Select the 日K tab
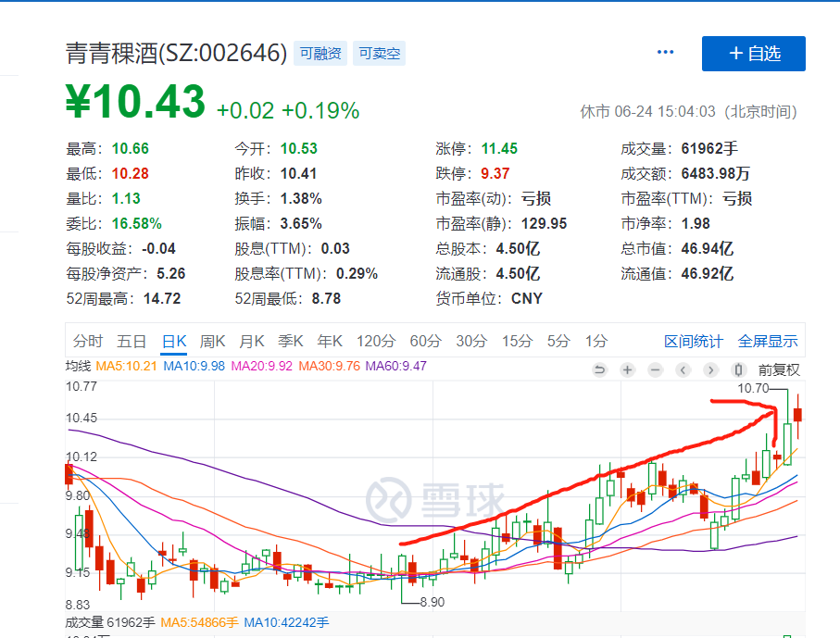Viewport: 840px width, 638px height. point(174,342)
